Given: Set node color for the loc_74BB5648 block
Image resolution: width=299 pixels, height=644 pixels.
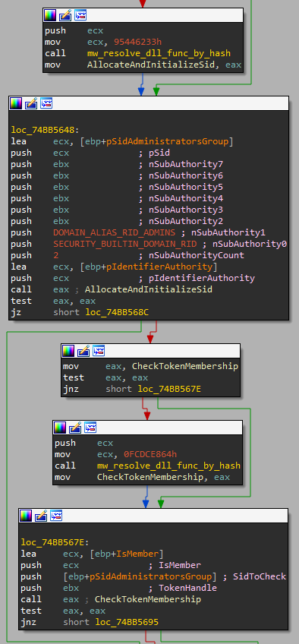Looking at the screenshot, I should tap(16, 103).
